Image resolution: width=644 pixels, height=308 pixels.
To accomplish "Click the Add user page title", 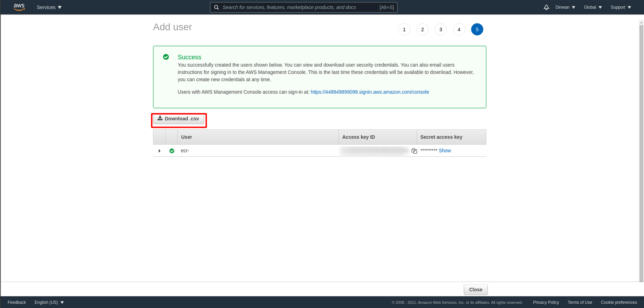I will point(173,27).
